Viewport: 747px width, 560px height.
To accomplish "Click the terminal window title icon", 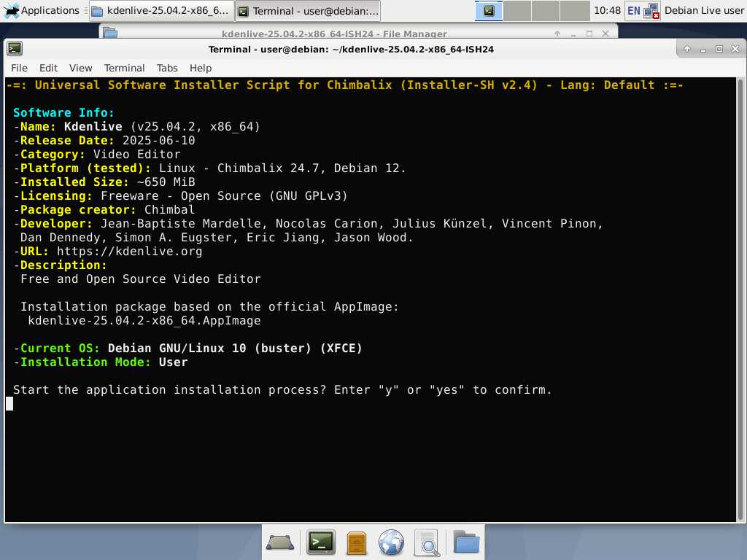I will pyautogui.click(x=15, y=49).
